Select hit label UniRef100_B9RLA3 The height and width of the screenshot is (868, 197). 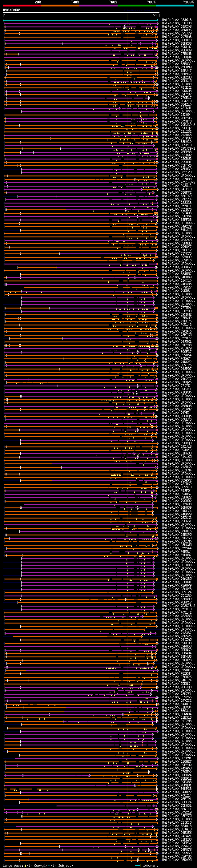(177, 643)
